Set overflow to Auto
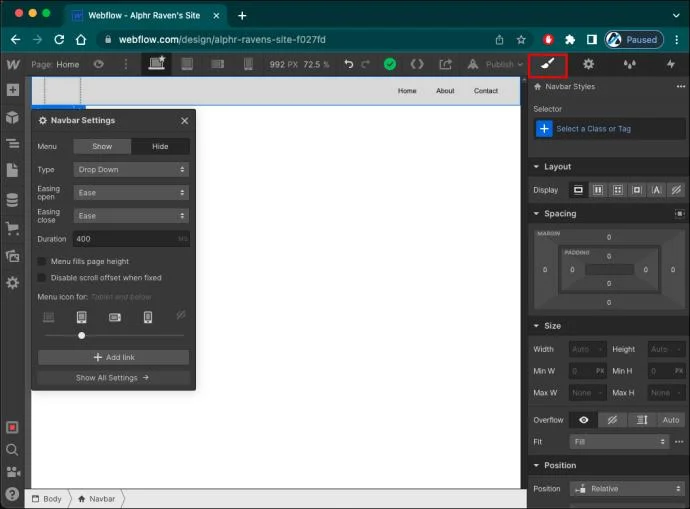Screen dimensions: 690x509 [x=671, y=420]
